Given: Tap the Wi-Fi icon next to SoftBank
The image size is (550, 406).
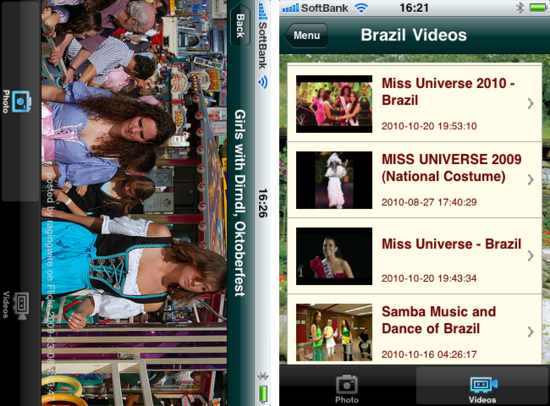Looking at the screenshot, I should 361,8.
